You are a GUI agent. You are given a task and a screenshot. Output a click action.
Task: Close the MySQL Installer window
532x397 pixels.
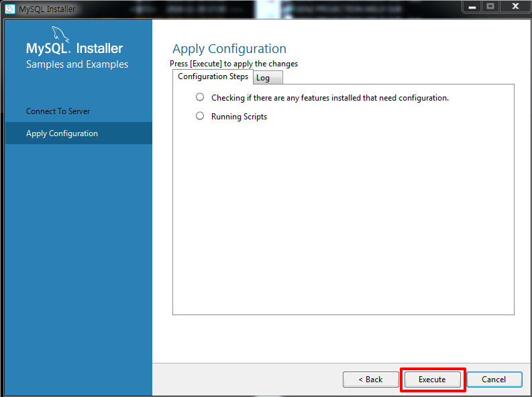515,7
